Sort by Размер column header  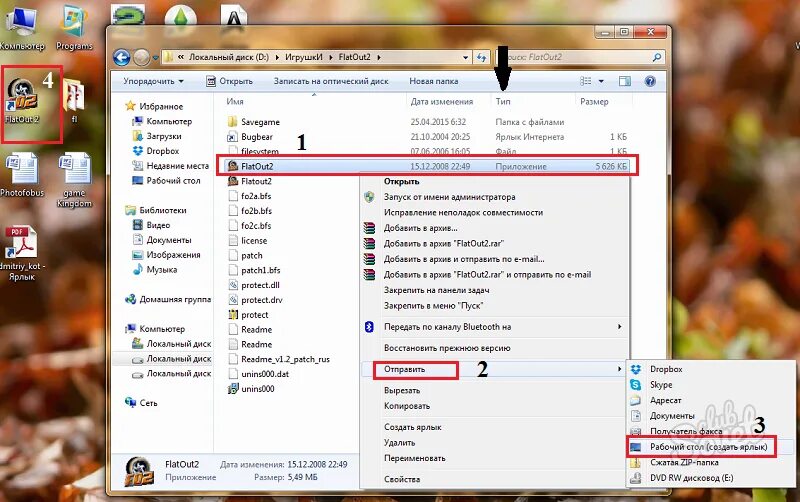[594, 102]
